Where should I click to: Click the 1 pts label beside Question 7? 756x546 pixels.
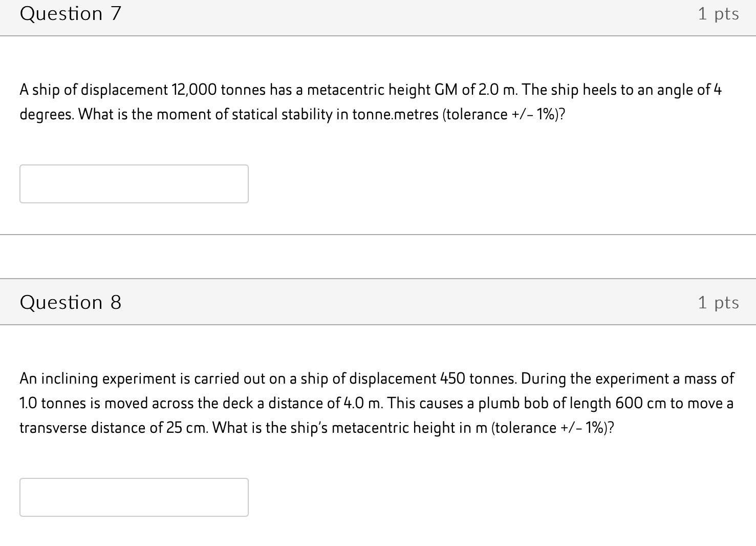click(x=718, y=13)
